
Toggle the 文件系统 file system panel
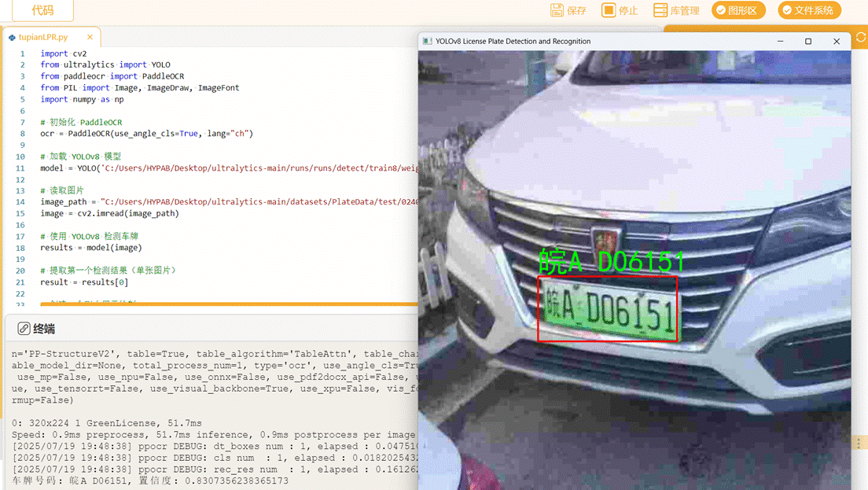(809, 10)
